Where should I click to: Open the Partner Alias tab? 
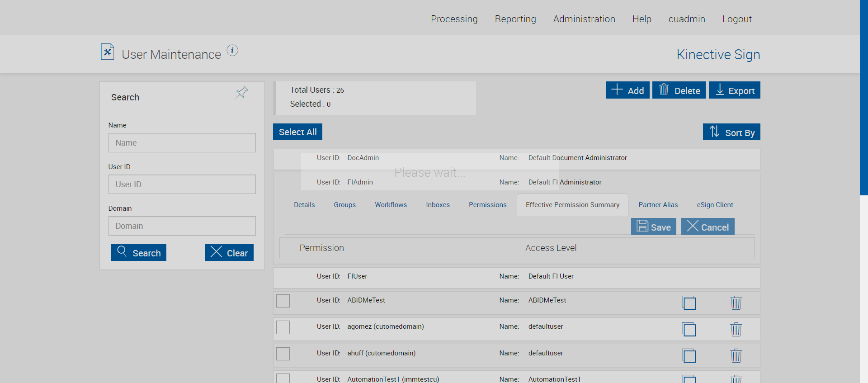coord(658,205)
